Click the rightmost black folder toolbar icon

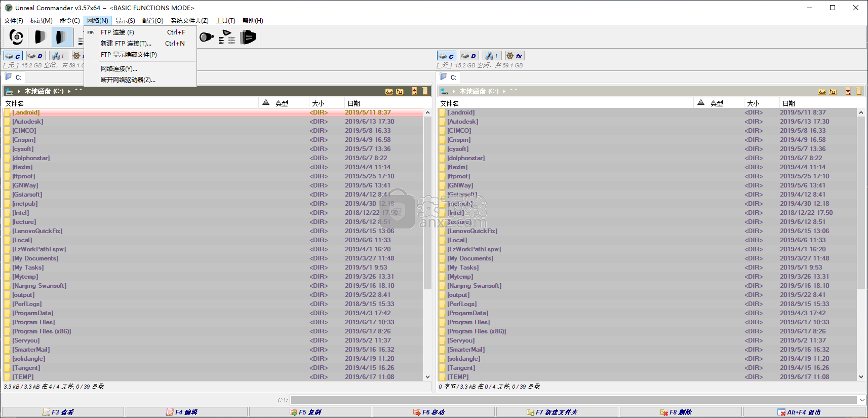click(248, 37)
